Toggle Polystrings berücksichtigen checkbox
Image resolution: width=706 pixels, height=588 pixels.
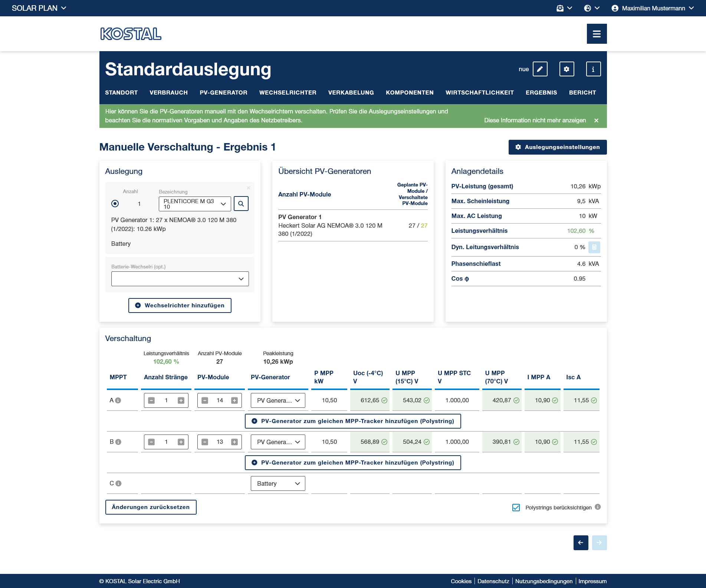click(516, 508)
